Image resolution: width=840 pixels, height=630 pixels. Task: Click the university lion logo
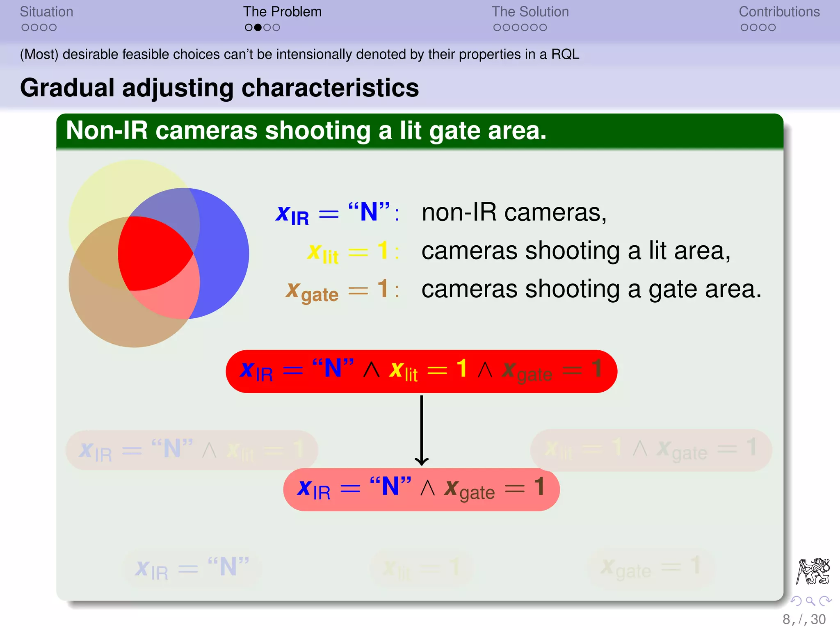point(813,571)
